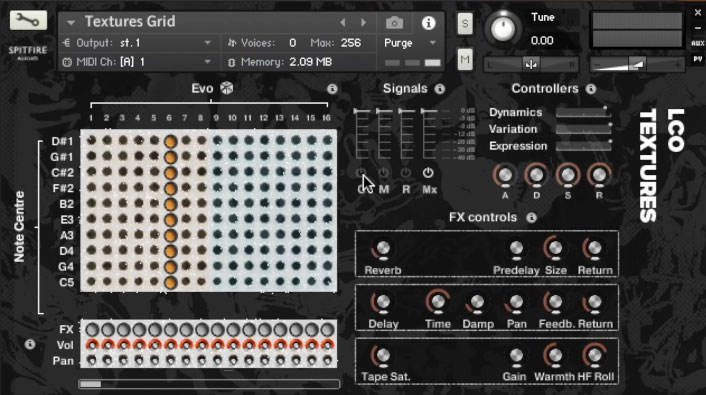This screenshot has width=706, height=395.
Task: Click the HF Roll knob
Action: coord(594,356)
